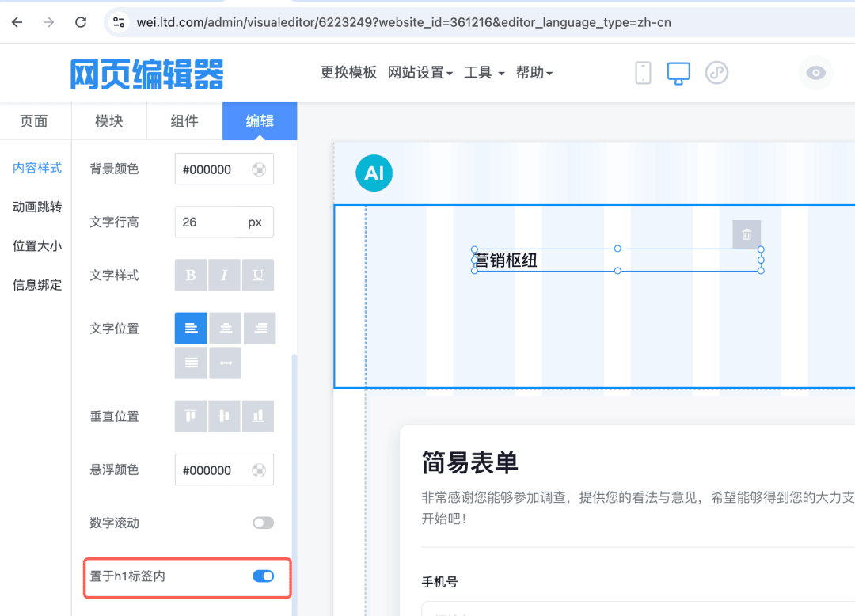Click the link chain circle icon
Screen dimensions: 855x616
[x=716, y=73]
